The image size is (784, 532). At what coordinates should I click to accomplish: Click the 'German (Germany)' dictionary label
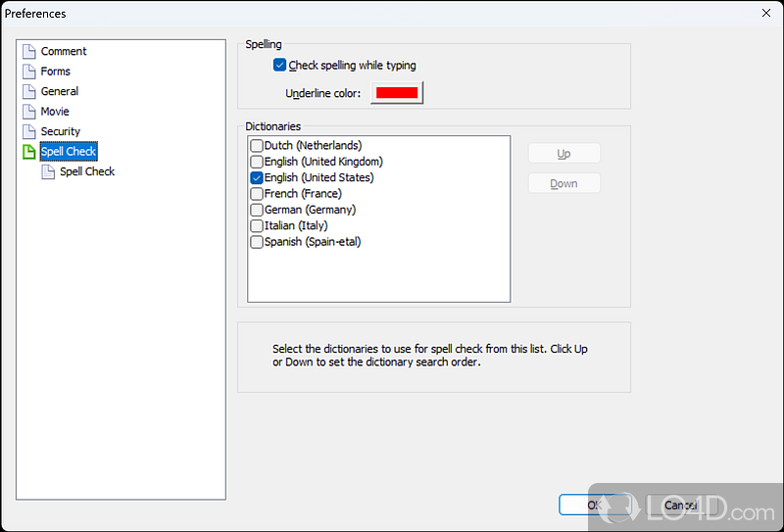310,210
